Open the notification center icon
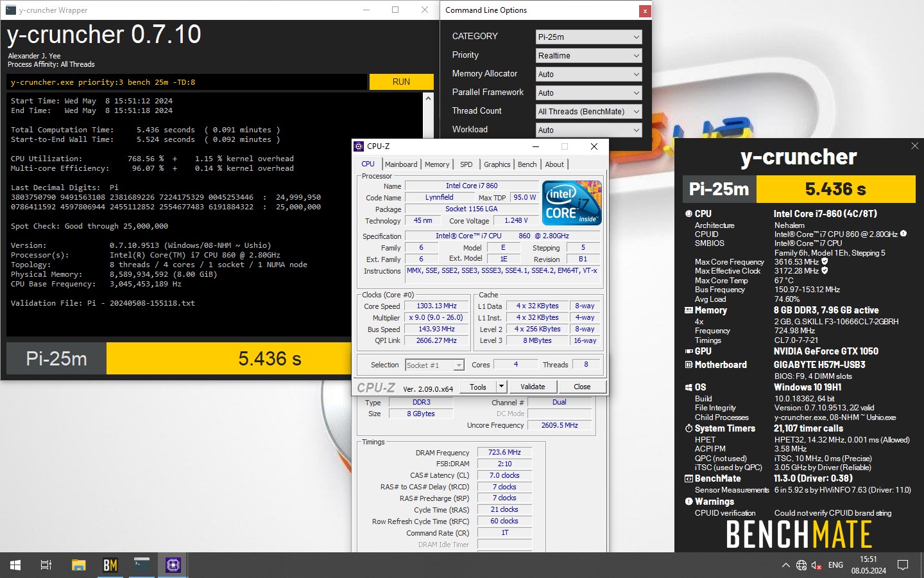924x578 pixels. pos(903,565)
